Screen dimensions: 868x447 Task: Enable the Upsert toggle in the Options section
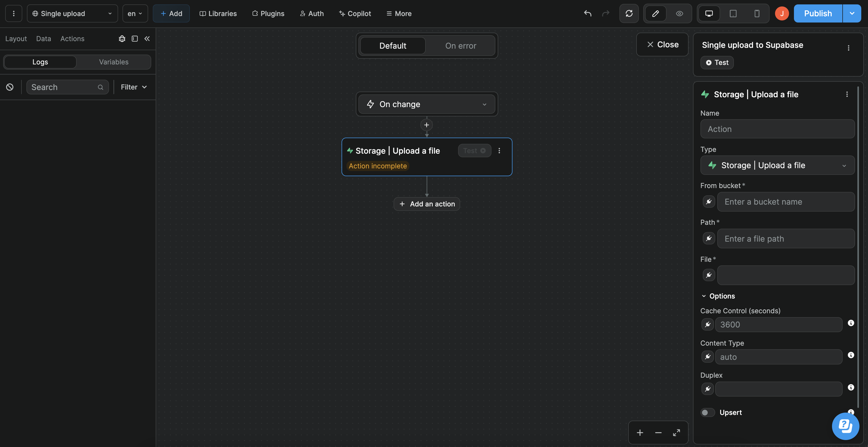click(707, 412)
